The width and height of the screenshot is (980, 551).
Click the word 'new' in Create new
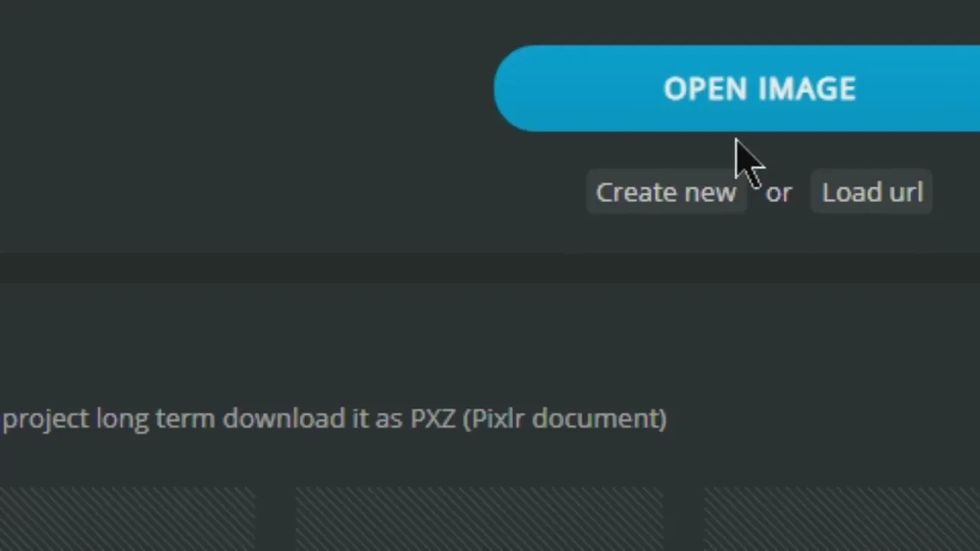click(710, 194)
